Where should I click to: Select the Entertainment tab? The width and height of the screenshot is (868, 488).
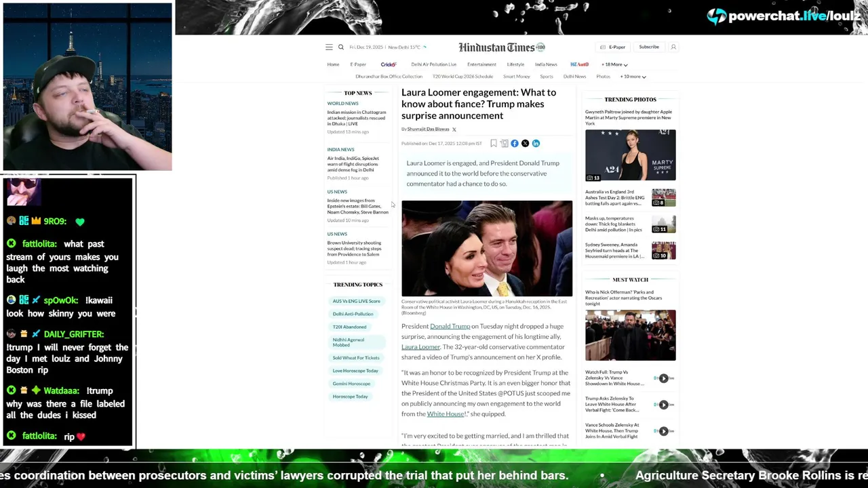pyautogui.click(x=481, y=64)
